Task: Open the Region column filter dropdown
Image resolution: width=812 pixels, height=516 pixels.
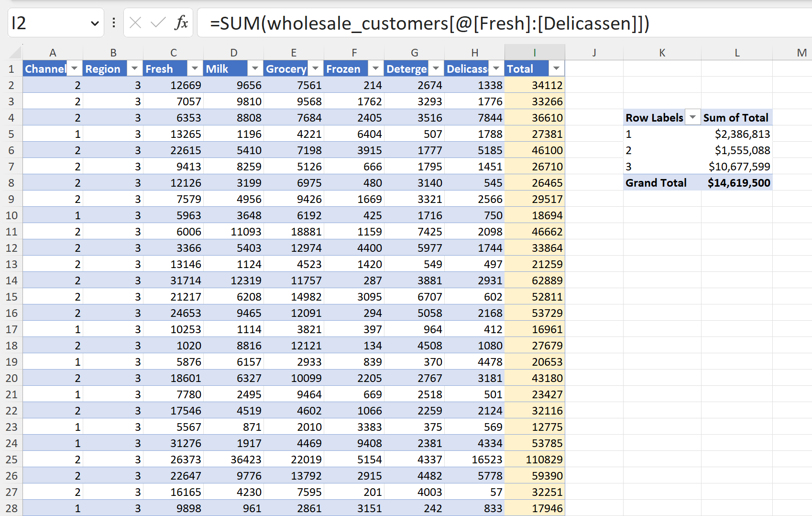Action: [135, 68]
